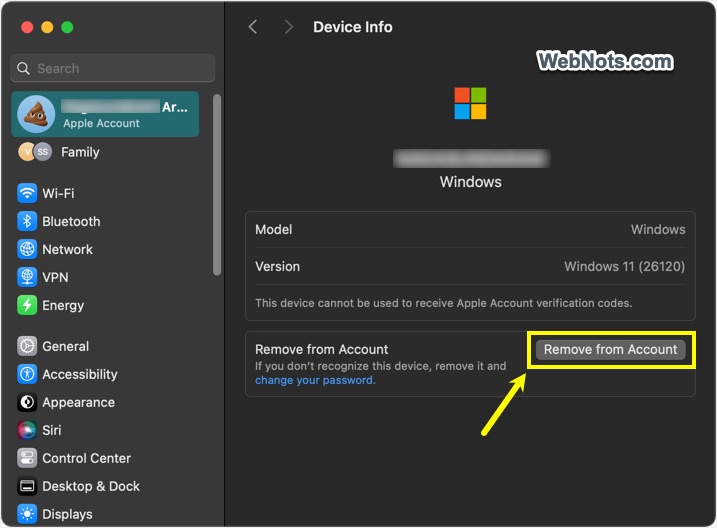Click the Remove from Account button
This screenshot has height=528, width=717.
(x=610, y=350)
